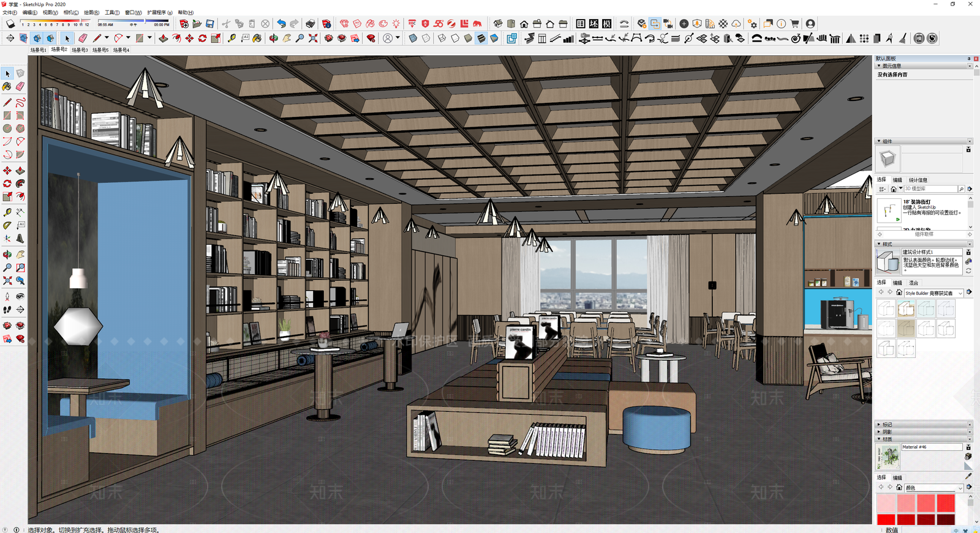Switch to scene tab 场景号3

pos(80,50)
